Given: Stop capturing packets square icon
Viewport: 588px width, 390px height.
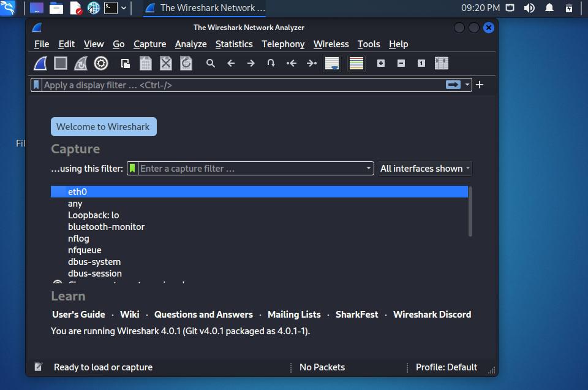Looking at the screenshot, I should [x=61, y=63].
